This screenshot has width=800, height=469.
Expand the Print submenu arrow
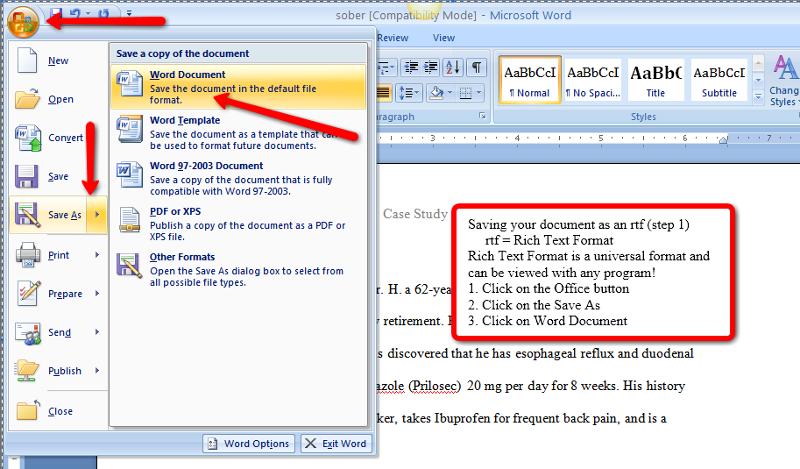[x=97, y=255]
